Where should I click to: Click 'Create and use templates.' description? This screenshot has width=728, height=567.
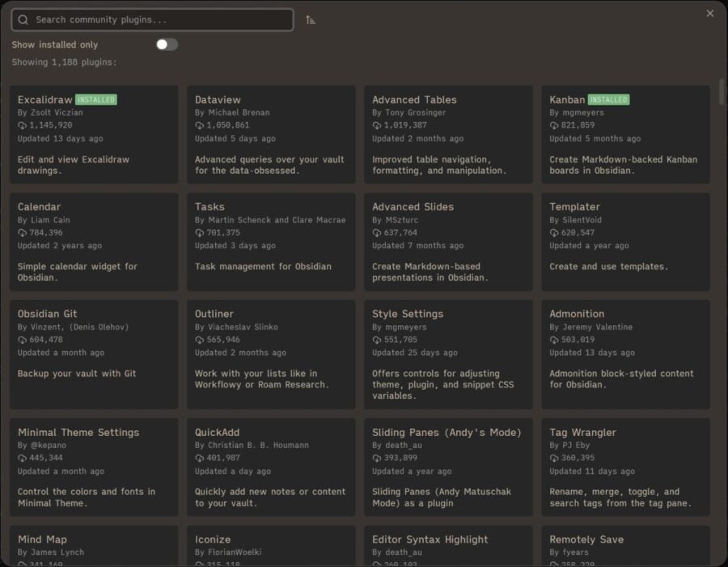(x=608, y=267)
